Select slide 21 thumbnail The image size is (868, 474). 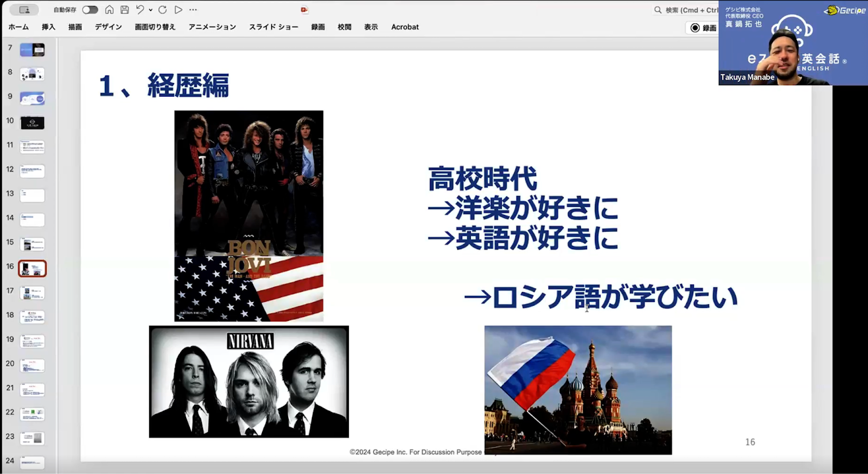tap(33, 390)
